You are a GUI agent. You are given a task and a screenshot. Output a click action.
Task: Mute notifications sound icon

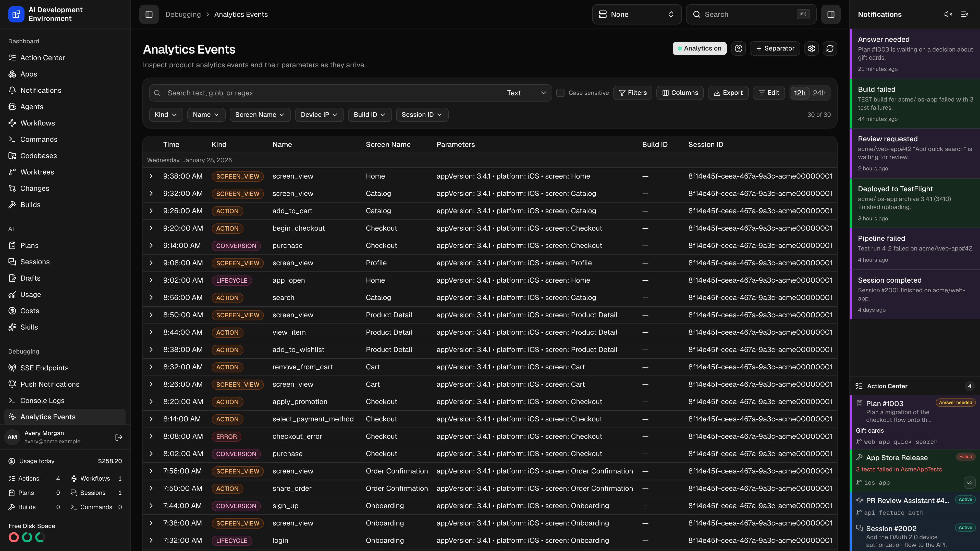(948, 14)
